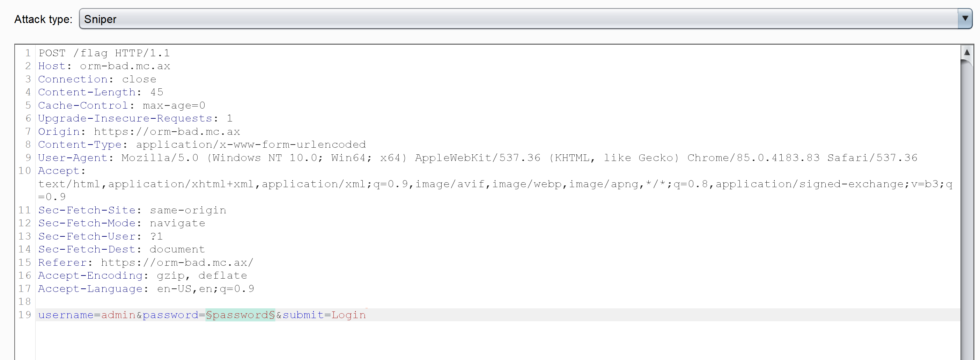Click the 'Sec-Fetch-User: ?1' header
Screen dimensions: 980x360
[x=101, y=236]
